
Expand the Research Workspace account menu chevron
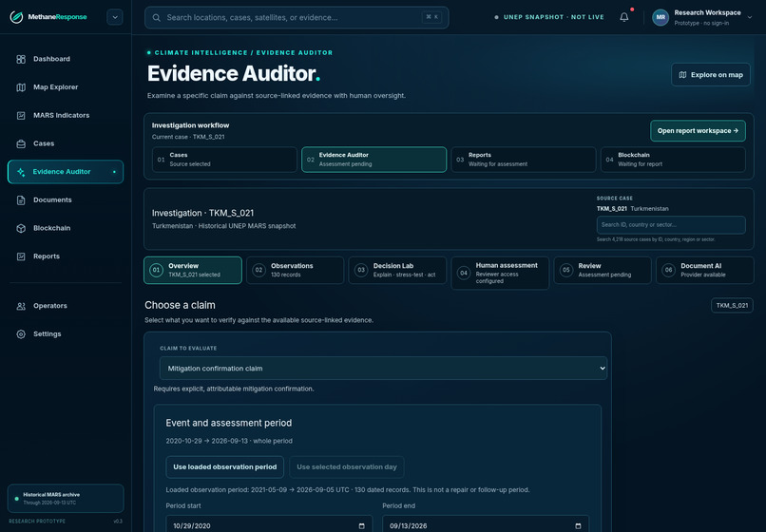[750, 18]
